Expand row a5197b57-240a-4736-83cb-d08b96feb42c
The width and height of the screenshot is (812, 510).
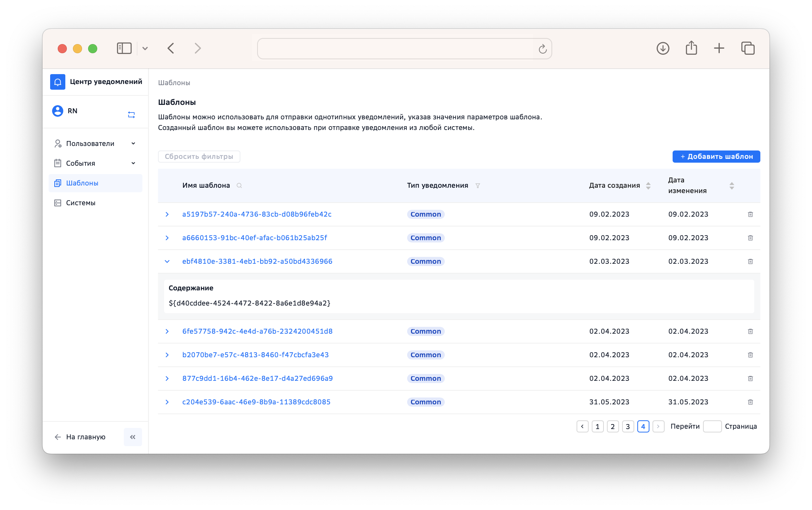click(167, 214)
